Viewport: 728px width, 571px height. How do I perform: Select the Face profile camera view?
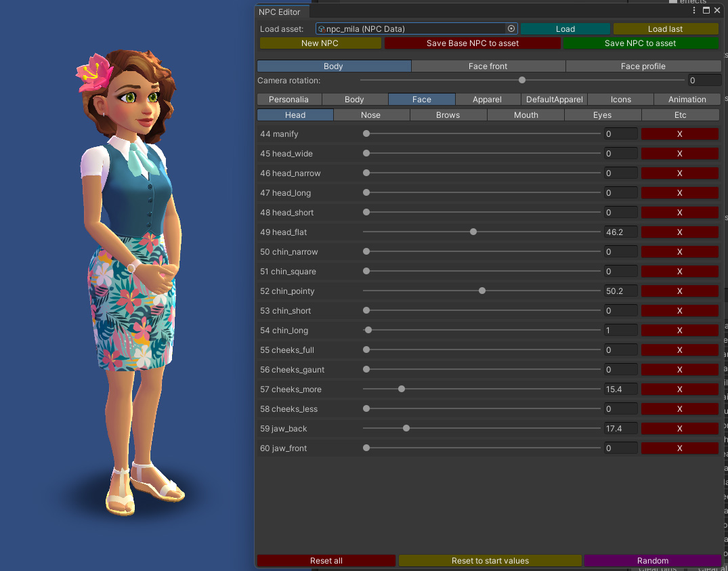[x=643, y=66]
